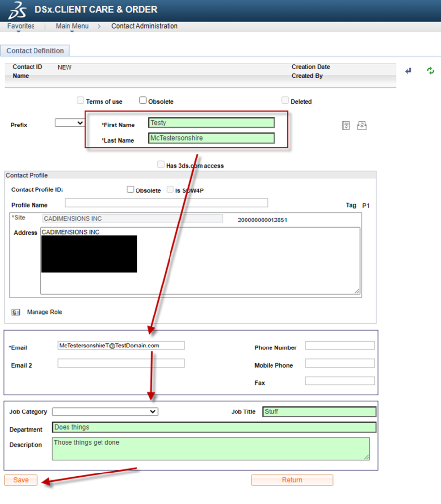The height and width of the screenshot is (504, 441).
Task: Toggle the top Obsolete checkbox next to Terms of use
Action: (x=143, y=100)
